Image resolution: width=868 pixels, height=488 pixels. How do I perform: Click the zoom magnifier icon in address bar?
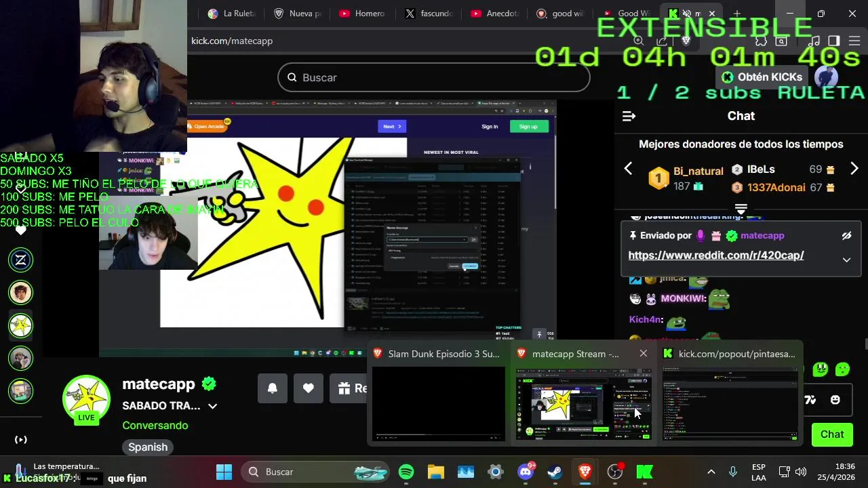[638, 41]
